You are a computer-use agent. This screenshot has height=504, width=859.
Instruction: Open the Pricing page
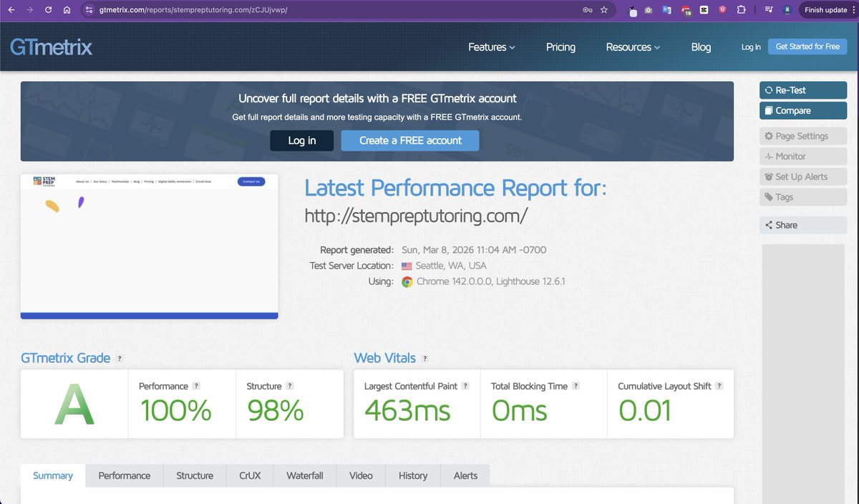coord(560,47)
